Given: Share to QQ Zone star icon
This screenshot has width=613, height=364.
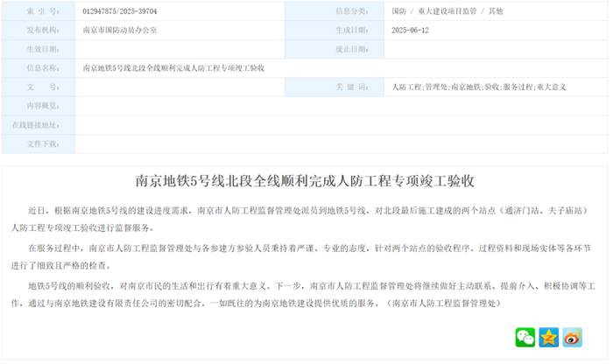Looking at the screenshot, I should click(549, 338).
